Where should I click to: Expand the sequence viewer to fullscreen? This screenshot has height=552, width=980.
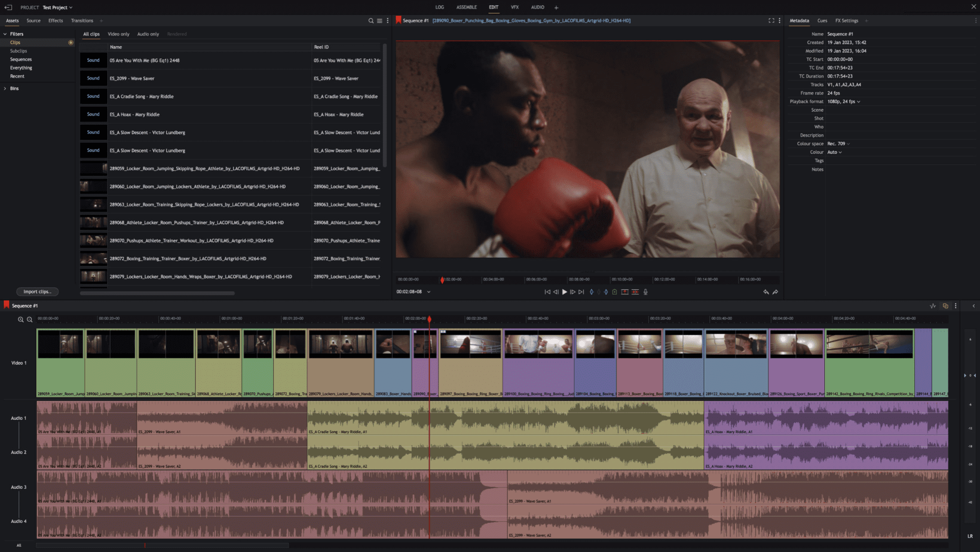771,21
